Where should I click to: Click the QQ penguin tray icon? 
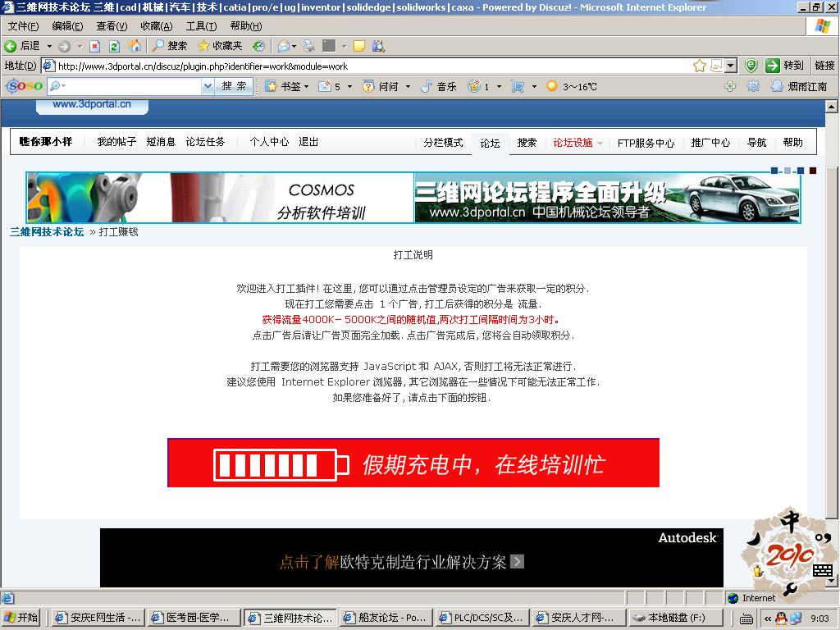coord(781,619)
